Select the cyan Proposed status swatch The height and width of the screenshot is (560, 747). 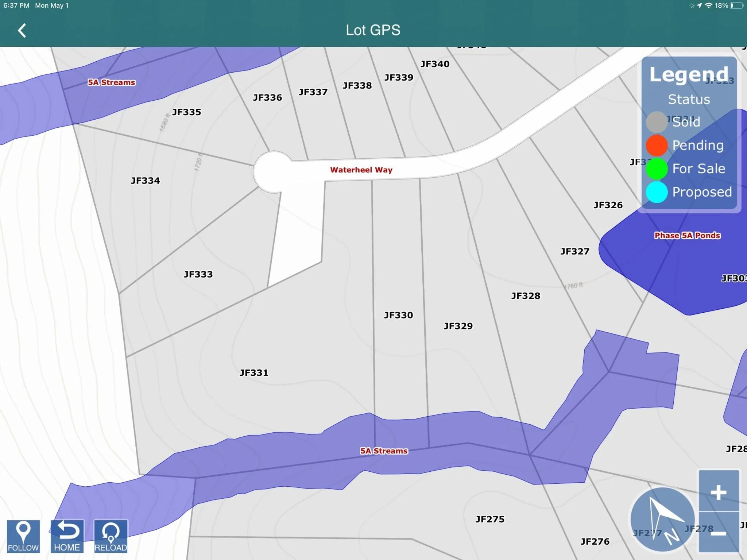pos(657,192)
